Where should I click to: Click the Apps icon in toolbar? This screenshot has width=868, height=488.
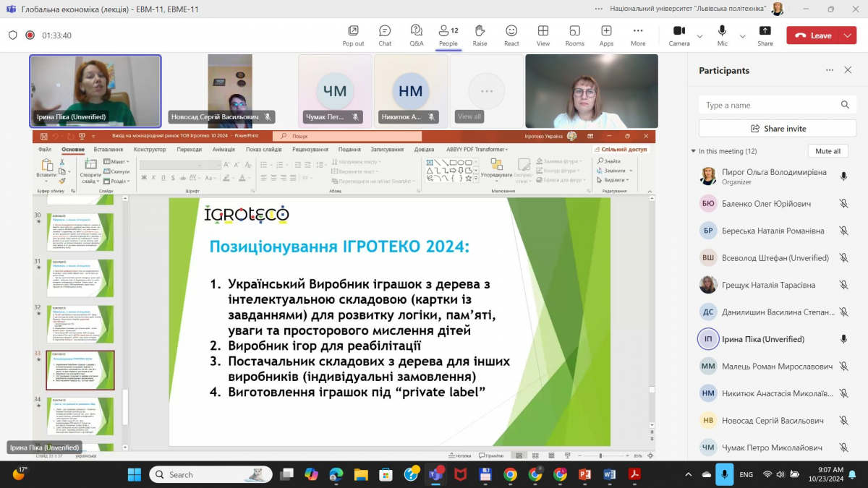(x=606, y=35)
